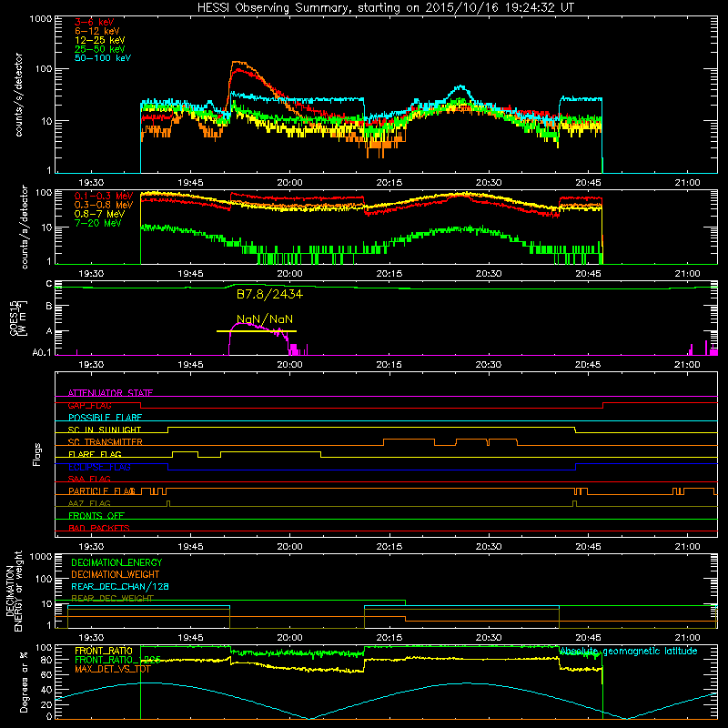Select the GAP_FLAG label
The image size is (728, 728).
pos(89,405)
